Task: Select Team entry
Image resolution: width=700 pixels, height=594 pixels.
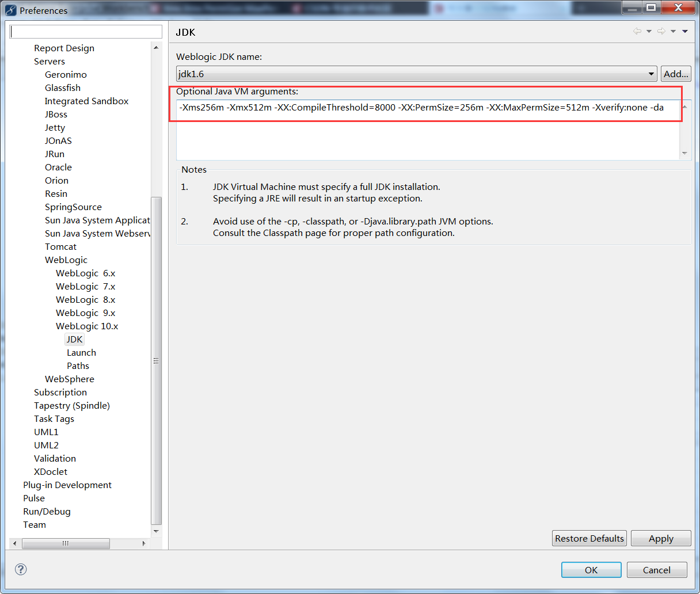Action: (35, 525)
